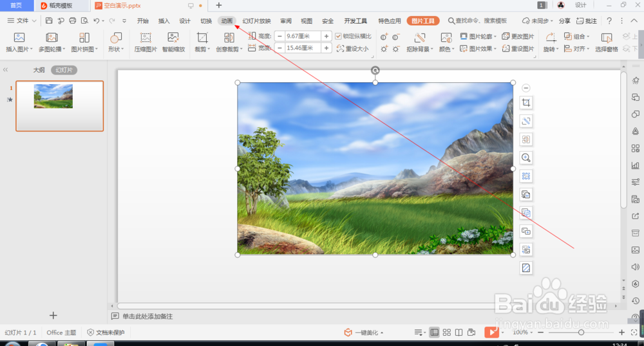
Task: Open the 组合 group dropdown
Action: tap(576, 36)
